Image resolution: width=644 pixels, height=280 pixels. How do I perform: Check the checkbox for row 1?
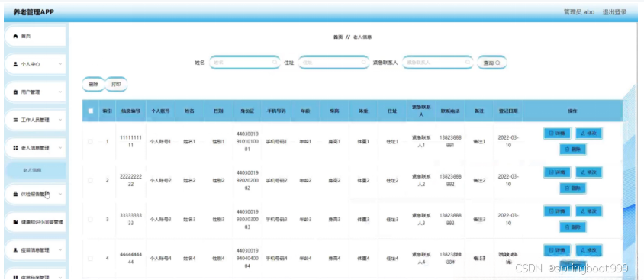[90, 142]
